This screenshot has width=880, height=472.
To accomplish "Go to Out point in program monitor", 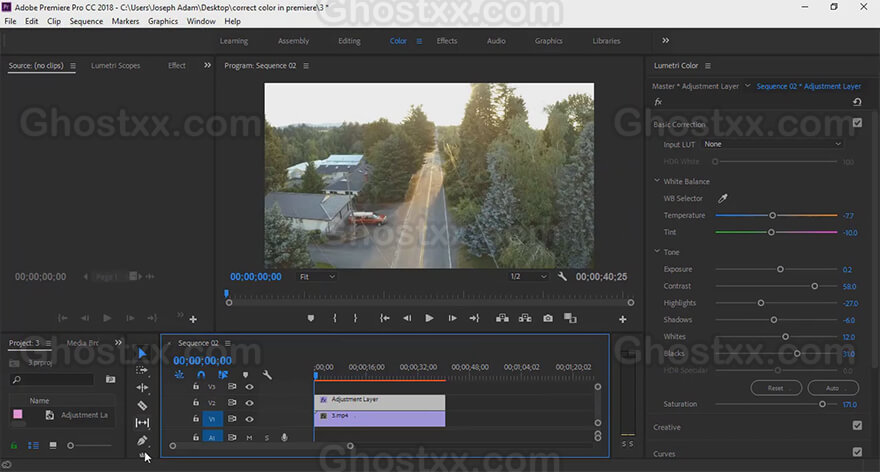I will click(x=474, y=318).
